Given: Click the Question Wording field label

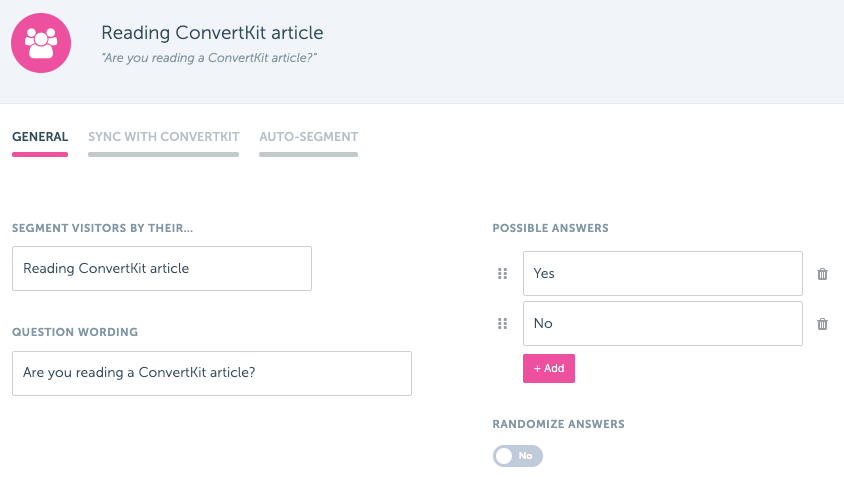Looking at the screenshot, I should tap(75, 332).
